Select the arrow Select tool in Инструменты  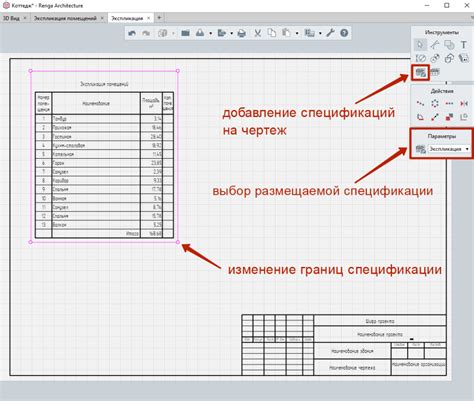pos(420,45)
